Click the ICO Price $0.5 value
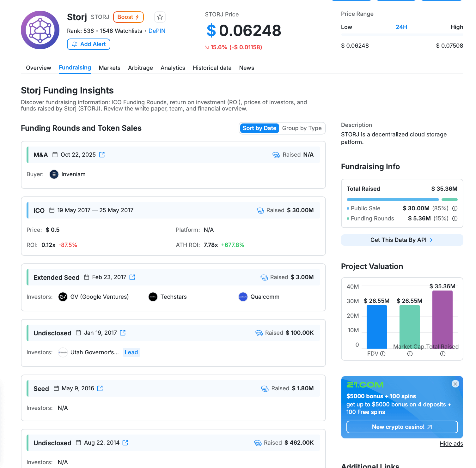The width and height of the screenshot is (476, 468). coord(52,230)
